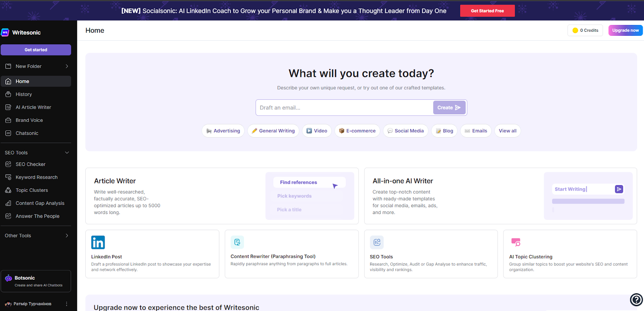Click the Botsonic robot icon
The image size is (644, 311).
[x=8, y=278]
